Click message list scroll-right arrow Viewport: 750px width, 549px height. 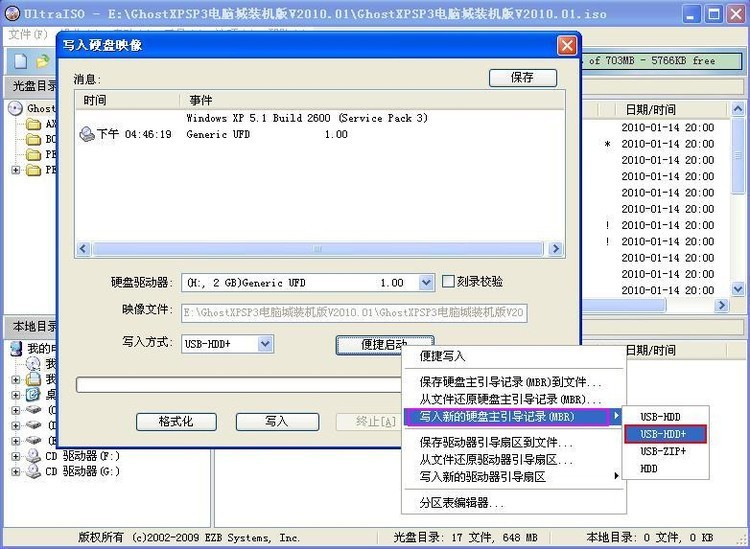pyautogui.click(x=555, y=249)
